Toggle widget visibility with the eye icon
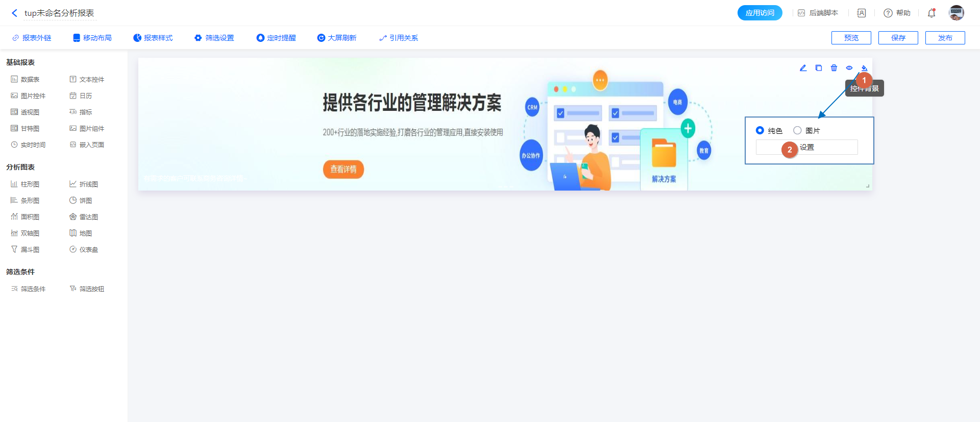This screenshot has width=980, height=422. pyautogui.click(x=849, y=68)
